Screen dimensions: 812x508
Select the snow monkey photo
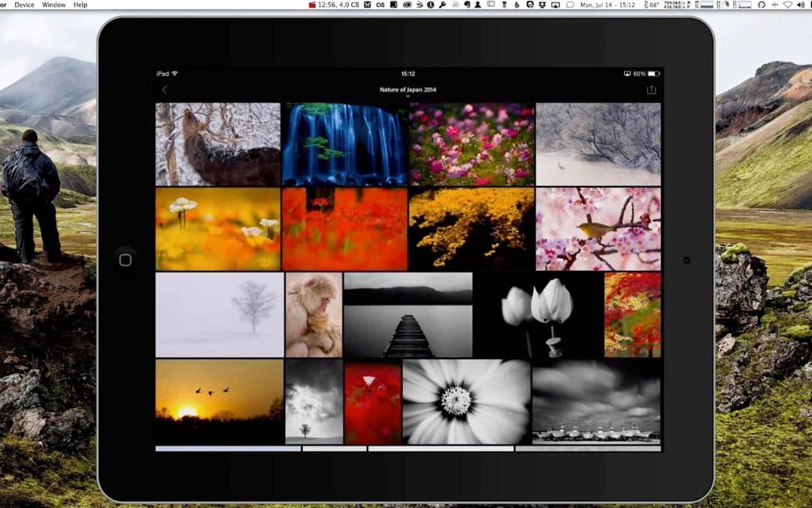(x=314, y=315)
